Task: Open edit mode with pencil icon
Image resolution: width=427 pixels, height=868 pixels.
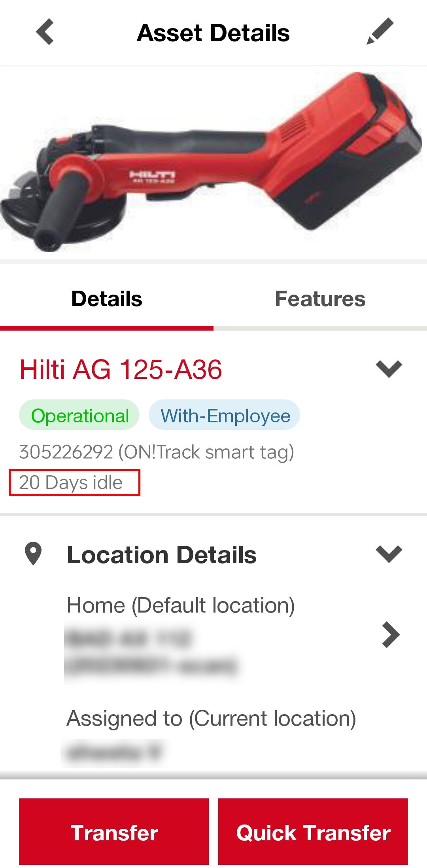Action: pyautogui.click(x=380, y=31)
